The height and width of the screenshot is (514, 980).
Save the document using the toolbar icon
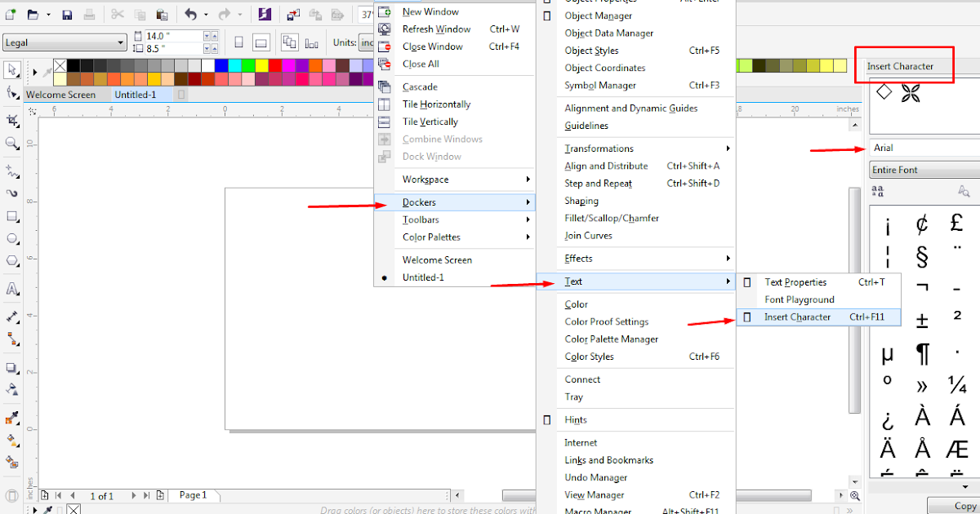(67, 14)
